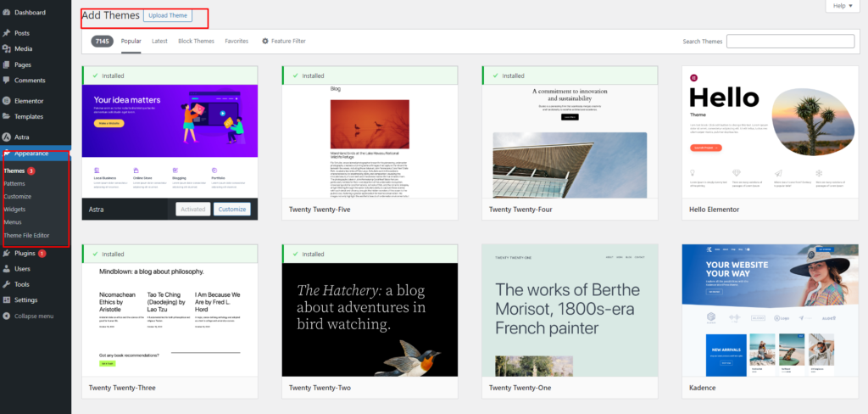Viewport: 868px width, 414px height.
Task: Open the Block Themes tab
Action: coord(196,41)
